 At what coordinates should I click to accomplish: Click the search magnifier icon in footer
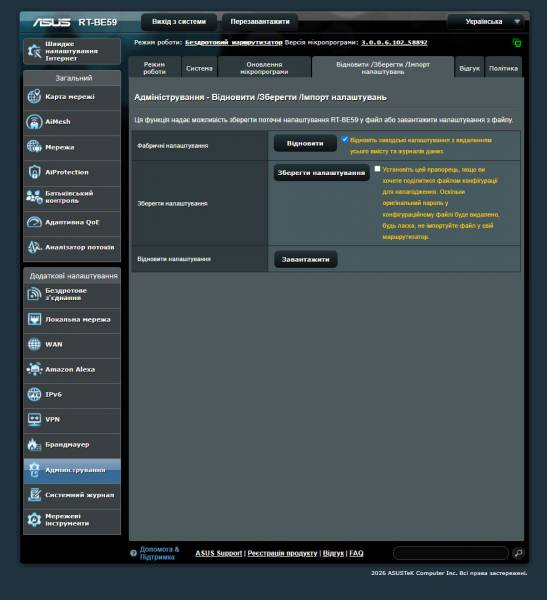(518, 553)
